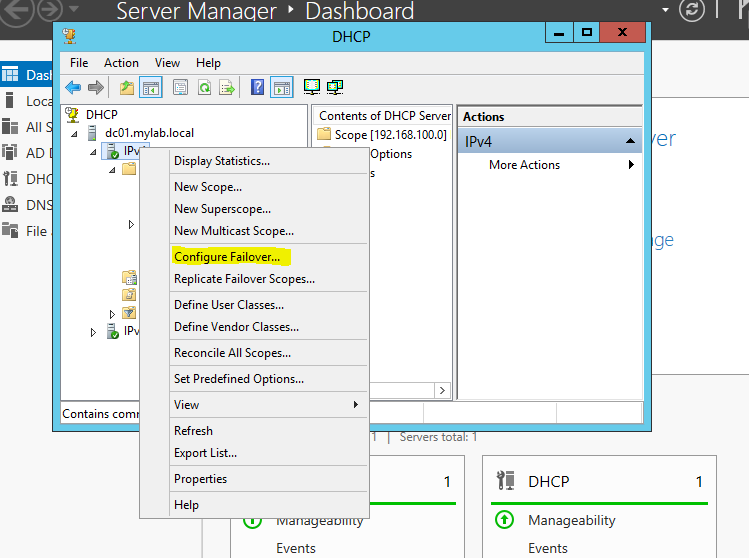Collapse the IPv4 section in Actions pane

630,141
